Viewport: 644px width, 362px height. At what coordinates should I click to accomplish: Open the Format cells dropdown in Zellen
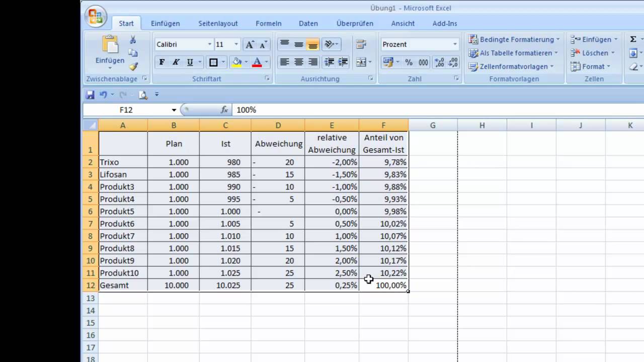pyautogui.click(x=591, y=66)
